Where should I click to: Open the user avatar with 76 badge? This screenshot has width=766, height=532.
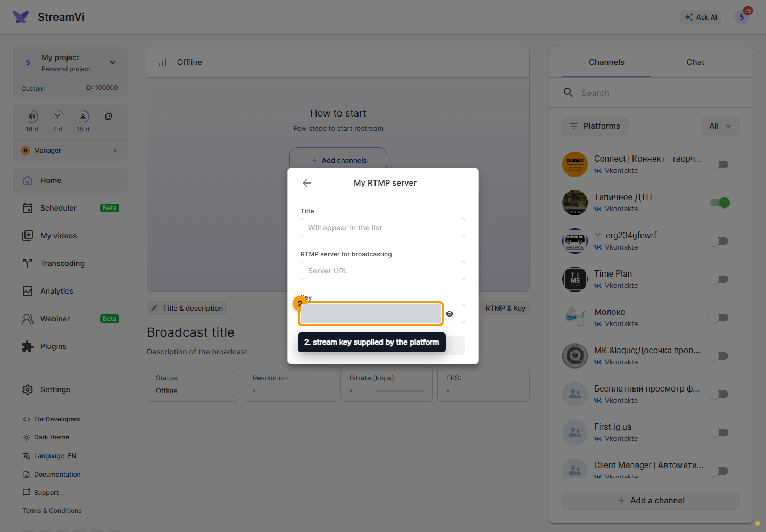(x=742, y=17)
